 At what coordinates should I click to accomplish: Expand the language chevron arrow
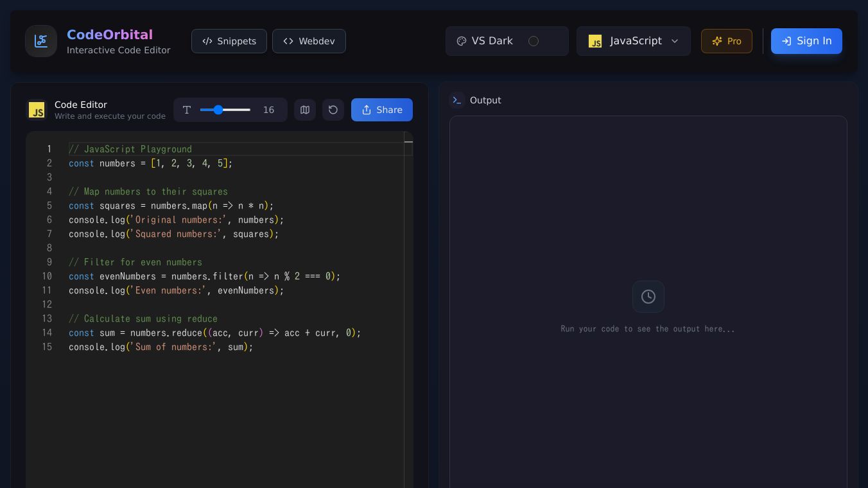[675, 41]
